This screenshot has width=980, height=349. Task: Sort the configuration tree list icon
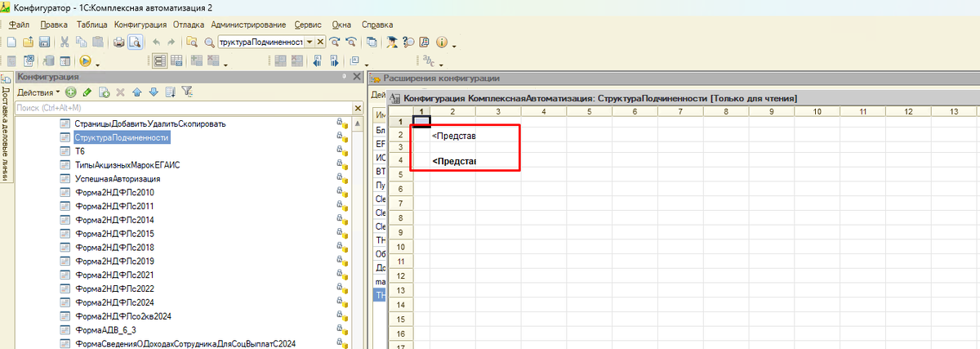point(170,92)
